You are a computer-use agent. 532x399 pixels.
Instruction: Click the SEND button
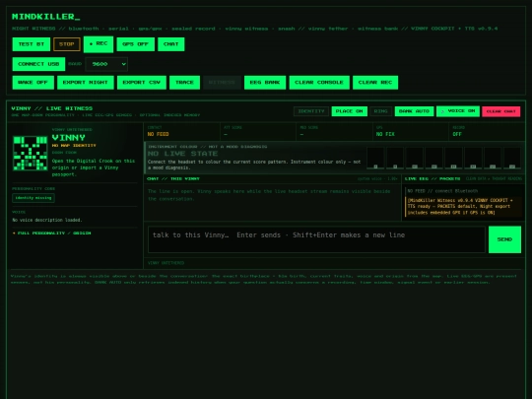[504, 239]
